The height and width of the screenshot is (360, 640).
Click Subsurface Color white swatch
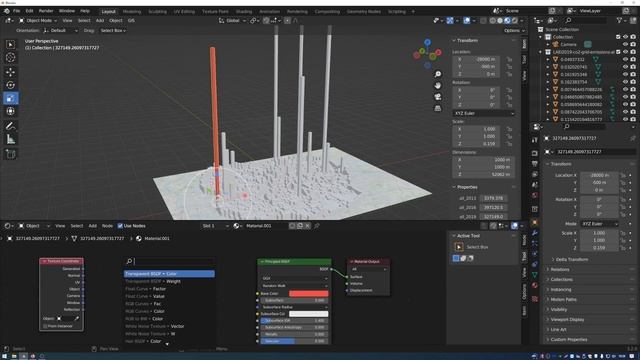(x=309, y=314)
